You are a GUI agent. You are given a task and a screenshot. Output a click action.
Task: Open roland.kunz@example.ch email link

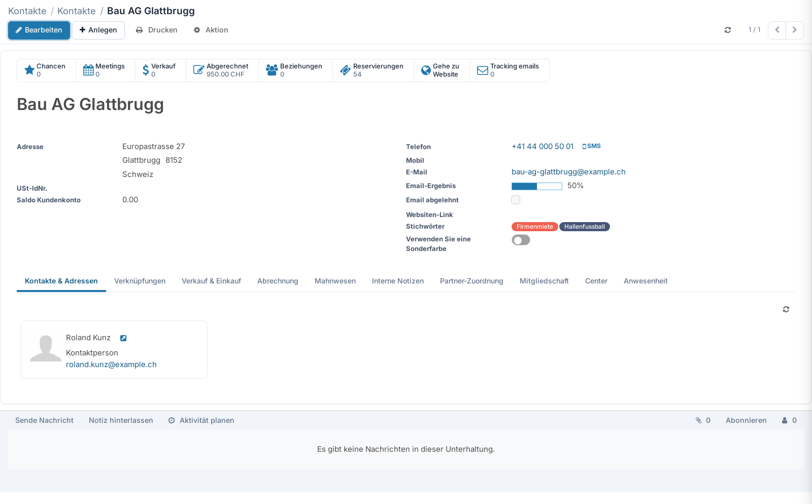111,365
